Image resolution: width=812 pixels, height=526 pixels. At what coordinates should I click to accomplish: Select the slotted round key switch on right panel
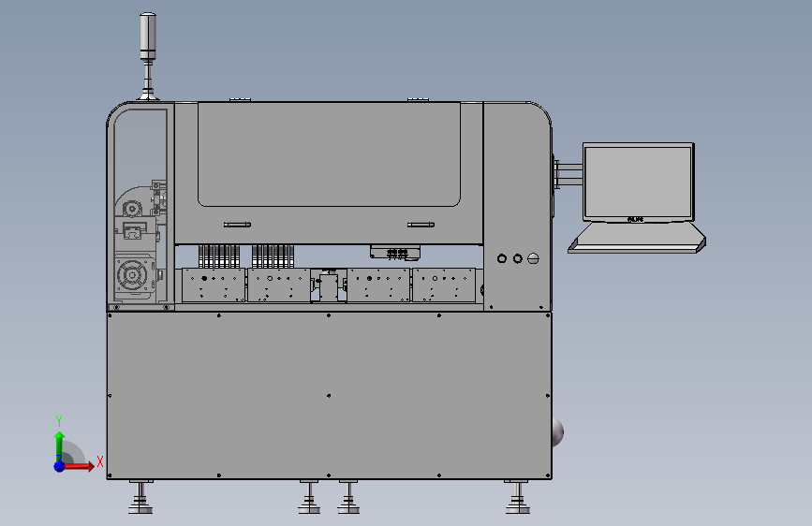[x=533, y=258]
